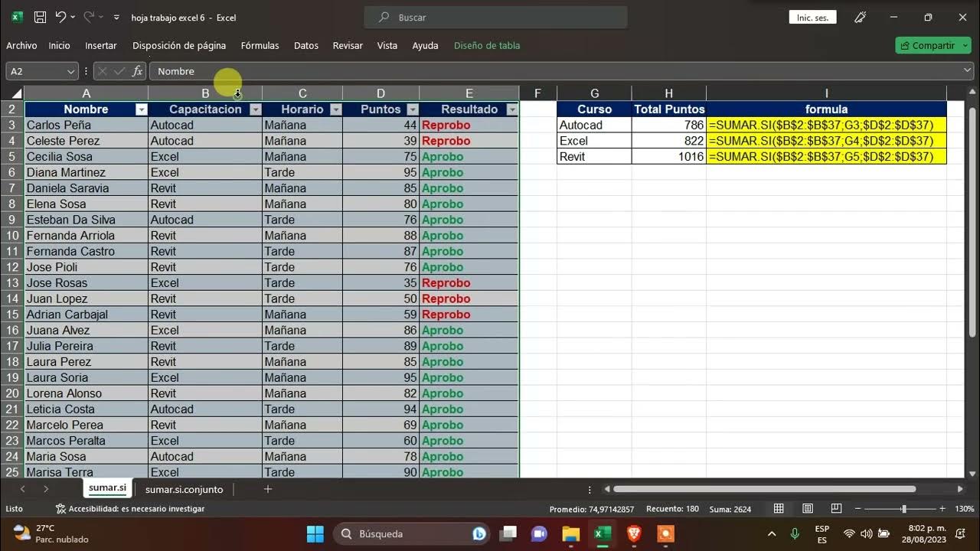Screen dimensions: 980x551
Task: Click the volume speaker tray icon
Action: [866, 533]
